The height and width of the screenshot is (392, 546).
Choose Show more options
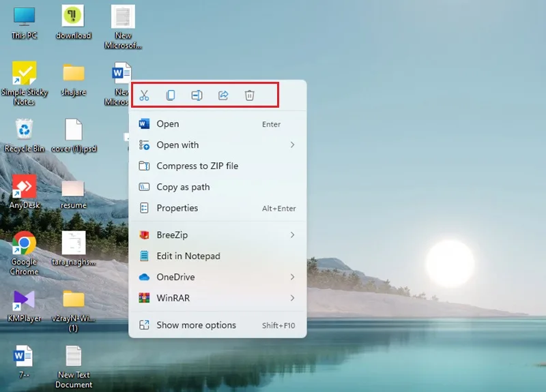218,325
